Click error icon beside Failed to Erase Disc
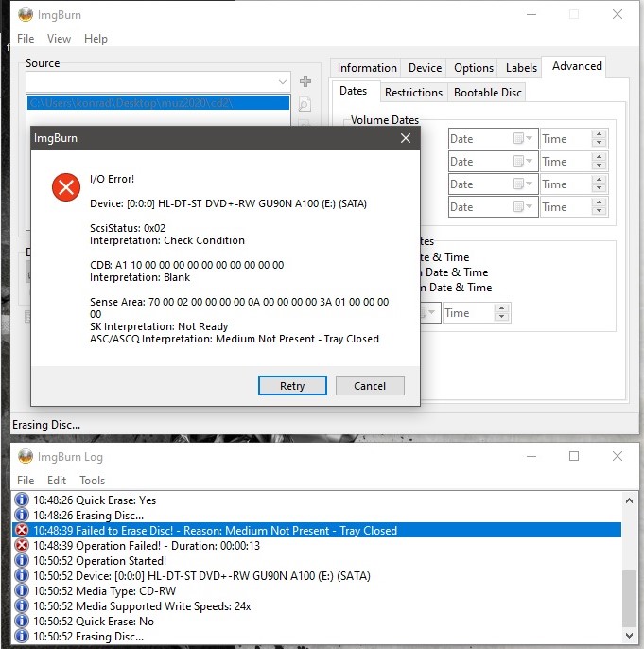The image size is (644, 649). (22, 530)
